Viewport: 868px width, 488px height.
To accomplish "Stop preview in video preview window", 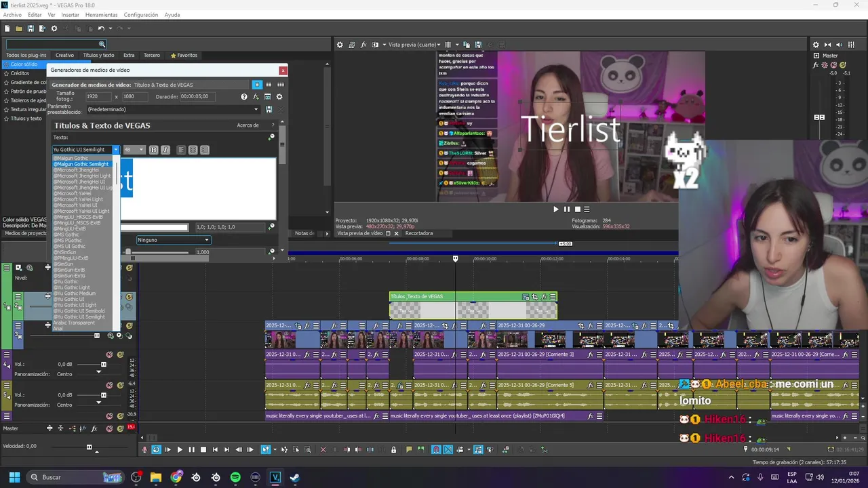I will [576, 209].
